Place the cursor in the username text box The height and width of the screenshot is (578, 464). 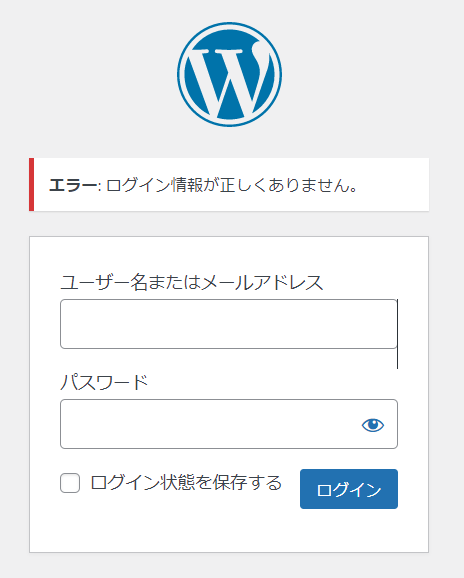coord(229,324)
